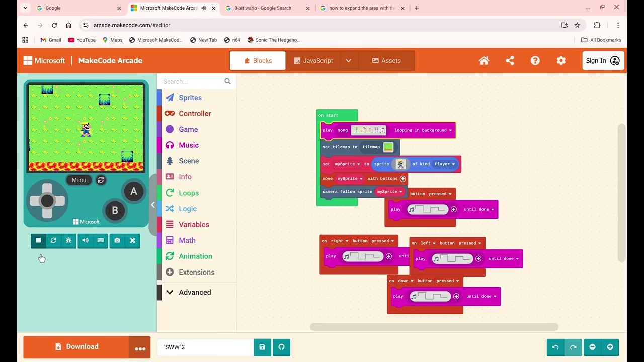Click the horizontal workspace scrollbar
The height and width of the screenshot is (362, 644).
[434, 327]
